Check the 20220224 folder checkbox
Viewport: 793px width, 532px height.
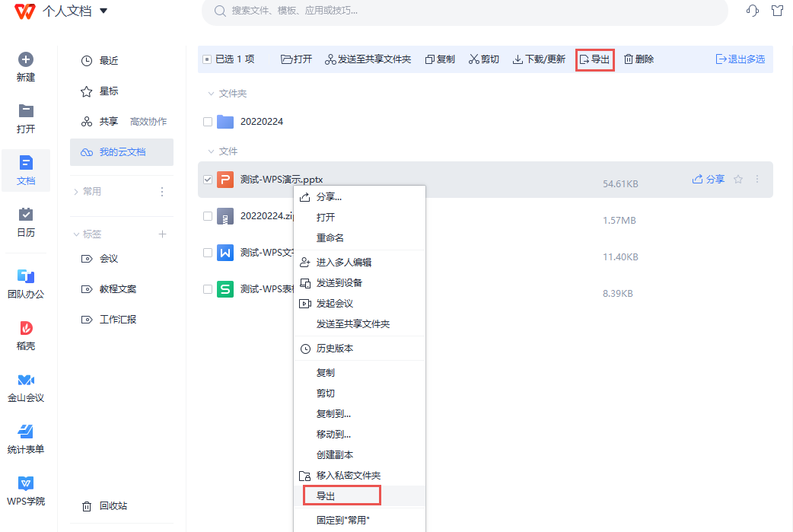(x=207, y=122)
